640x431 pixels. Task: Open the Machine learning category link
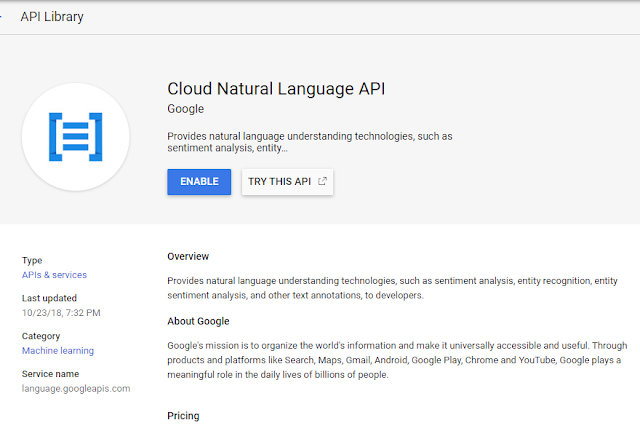click(58, 351)
